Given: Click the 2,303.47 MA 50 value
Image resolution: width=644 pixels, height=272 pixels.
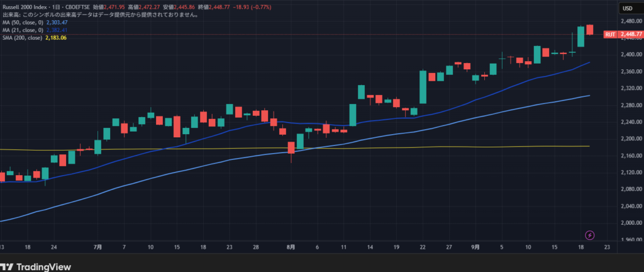Looking at the screenshot, I should pyautogui.click(x=58, y=22).
